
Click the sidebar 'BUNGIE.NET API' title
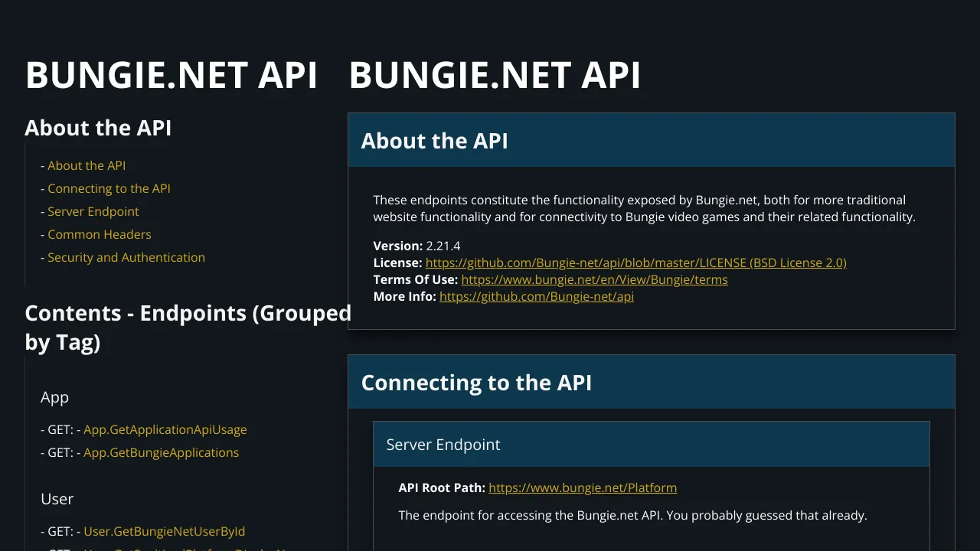pos(171,75)
